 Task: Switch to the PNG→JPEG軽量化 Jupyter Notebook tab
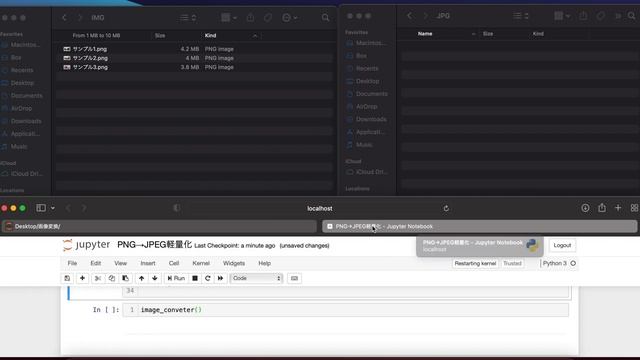click(x=480, y=227)
